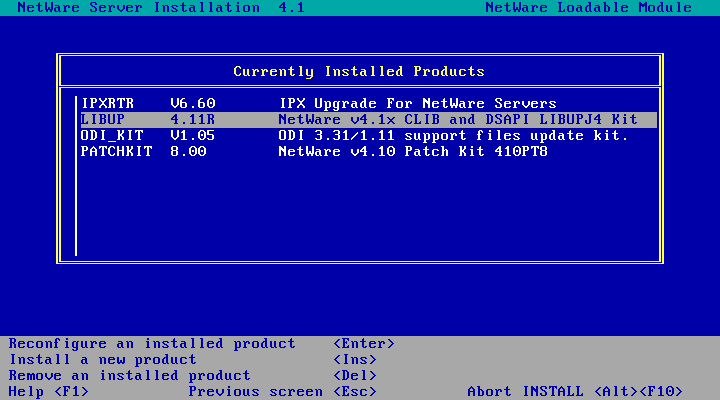This screenshot has height=400, width=720.
Task: Click the <Ins> key label
Action: [355, 360]
